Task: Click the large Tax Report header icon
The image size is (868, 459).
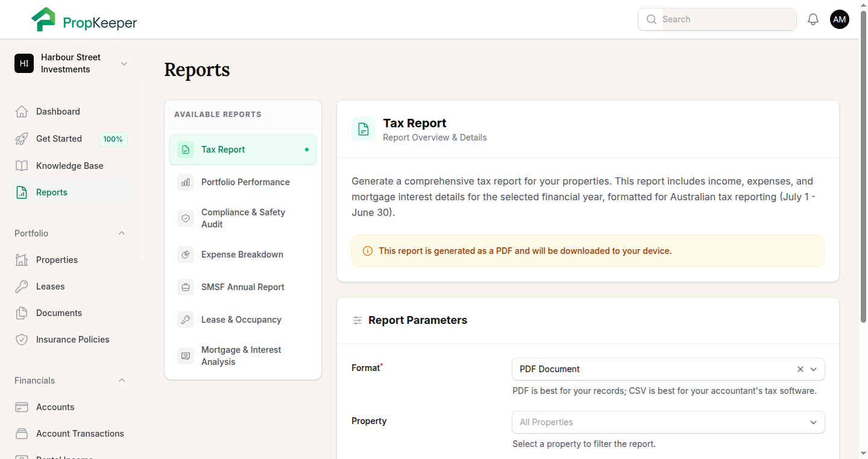Action: coord(363,129)
